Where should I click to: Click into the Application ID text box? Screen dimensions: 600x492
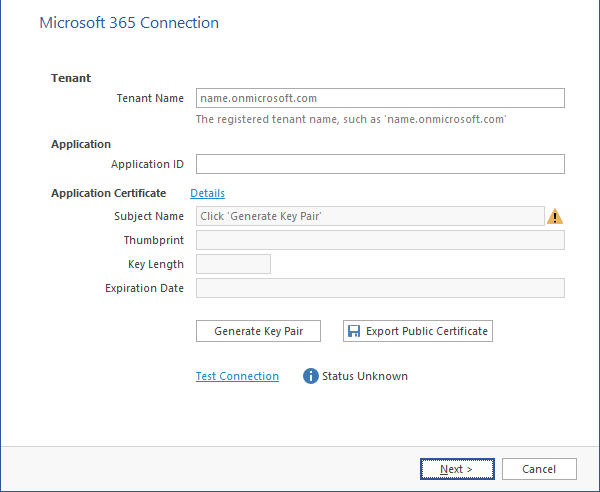(380, 164)
